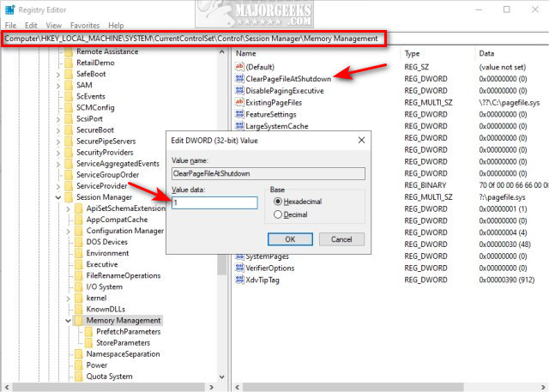Close the Edit DWORD dialog with X
Screen dimensions: 549x392
[x=361, y=141]
